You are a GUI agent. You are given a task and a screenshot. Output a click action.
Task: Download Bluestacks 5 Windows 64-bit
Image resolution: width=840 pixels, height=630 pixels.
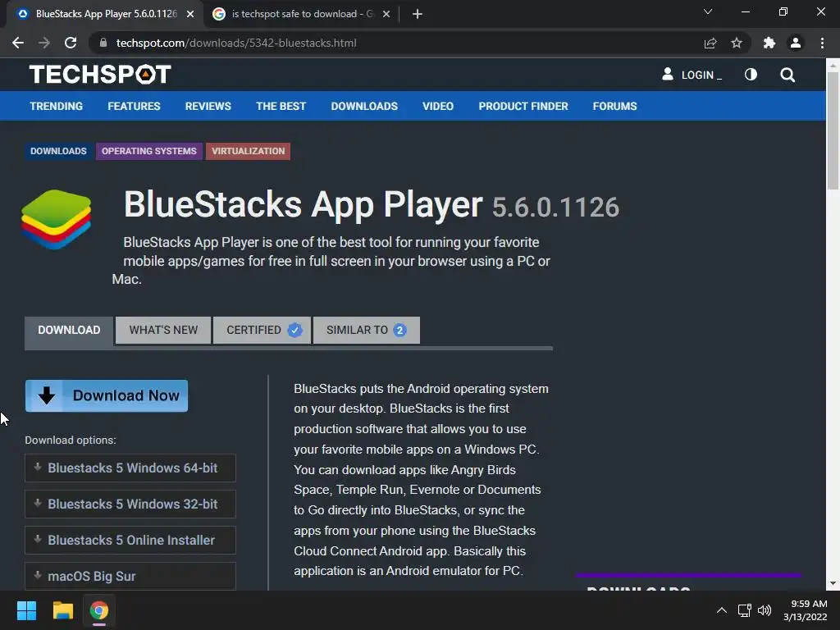pyautogui.click(x=130, y=468)
